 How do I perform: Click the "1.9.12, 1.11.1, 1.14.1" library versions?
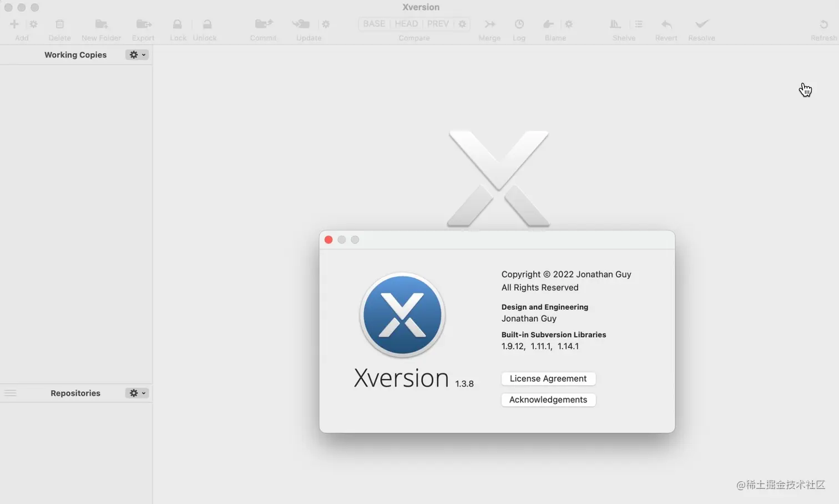coord(540,346)
